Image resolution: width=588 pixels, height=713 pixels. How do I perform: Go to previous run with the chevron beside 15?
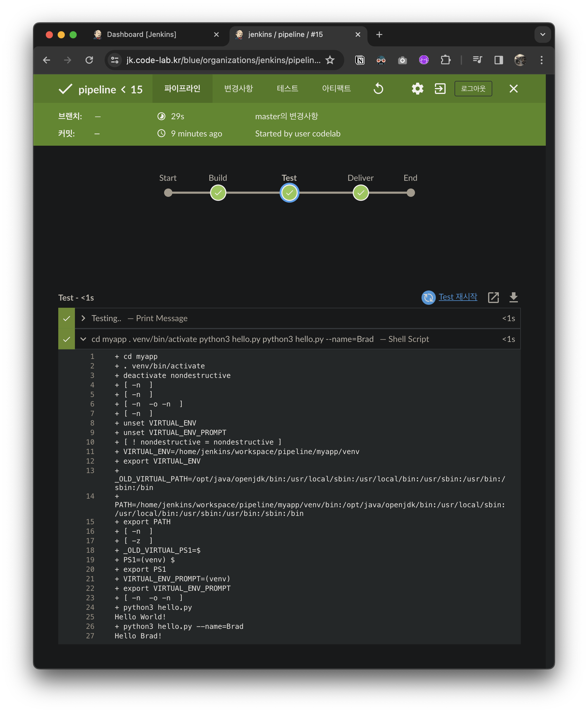point(124,89)
